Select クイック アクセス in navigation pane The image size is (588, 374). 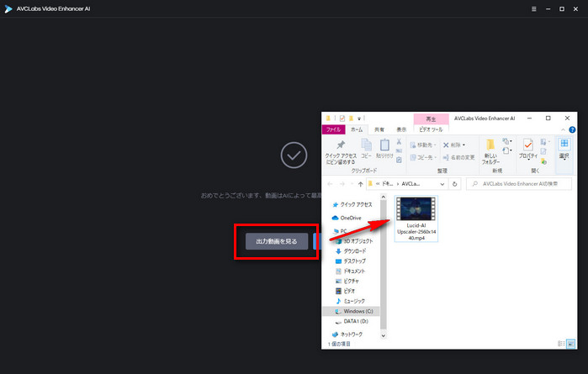click(x=352, y=204)
